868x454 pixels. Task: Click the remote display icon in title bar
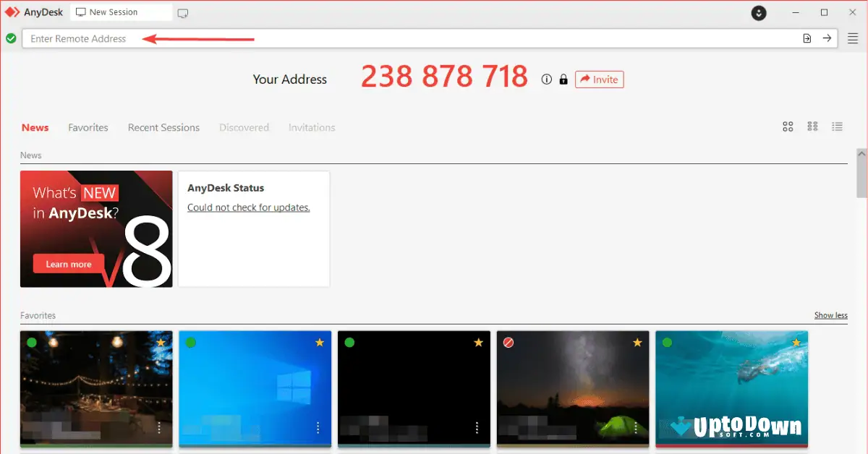click(x=183, y=12)
